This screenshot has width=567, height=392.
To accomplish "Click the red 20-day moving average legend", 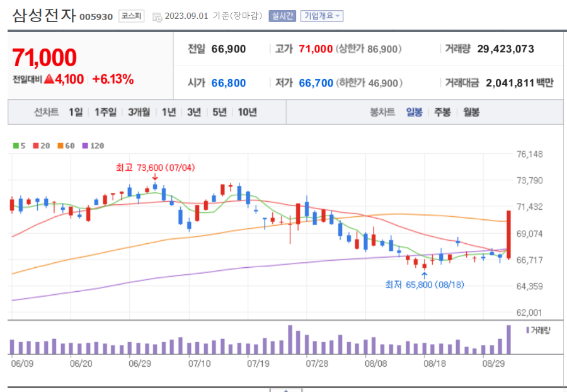I will pos(41,146).
